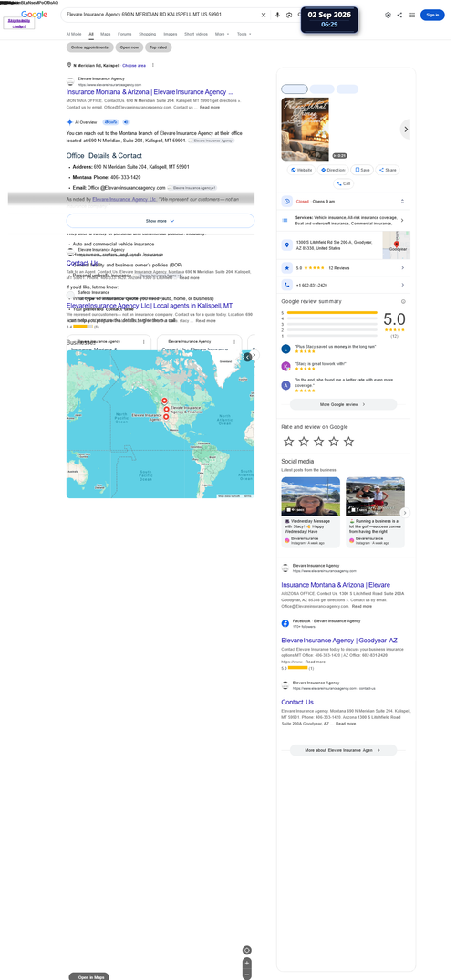Viewport: 456px width, 980px height.
Task: Clear the search query with the X icon
Action: (263, 15)
